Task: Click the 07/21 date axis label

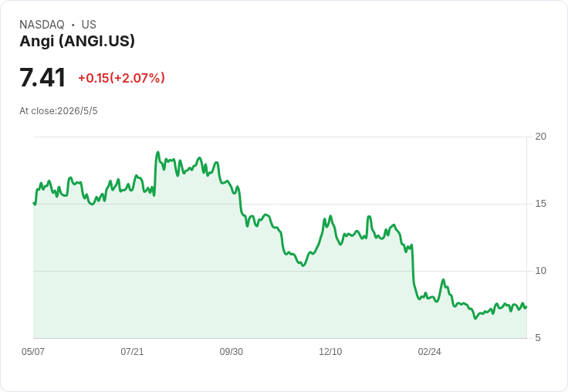Action: (x=132, y=351)
